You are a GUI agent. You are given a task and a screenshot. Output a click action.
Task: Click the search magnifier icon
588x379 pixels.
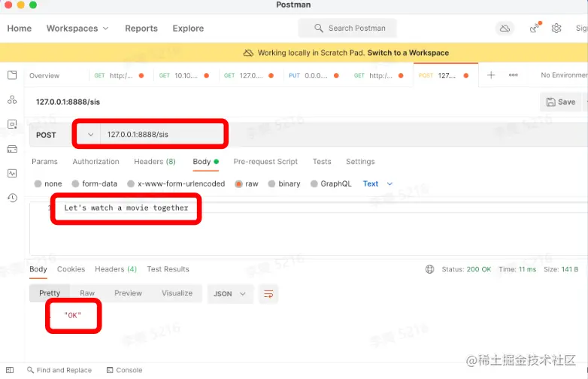tap(318, 28)
